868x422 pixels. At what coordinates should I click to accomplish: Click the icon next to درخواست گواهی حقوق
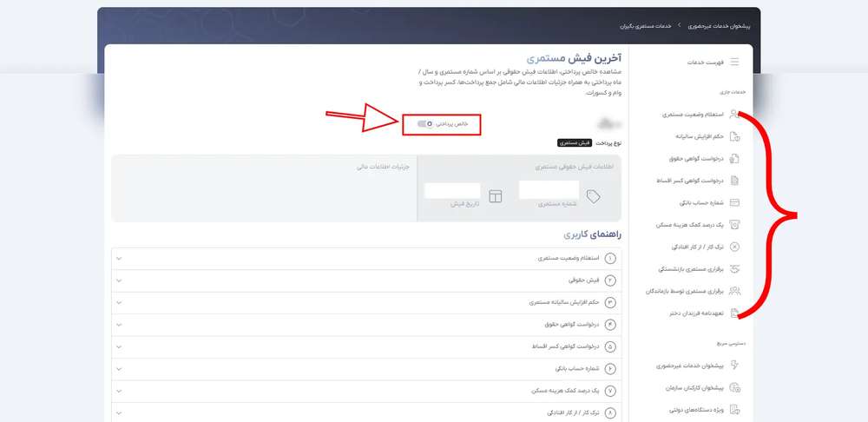click(734, 159)
